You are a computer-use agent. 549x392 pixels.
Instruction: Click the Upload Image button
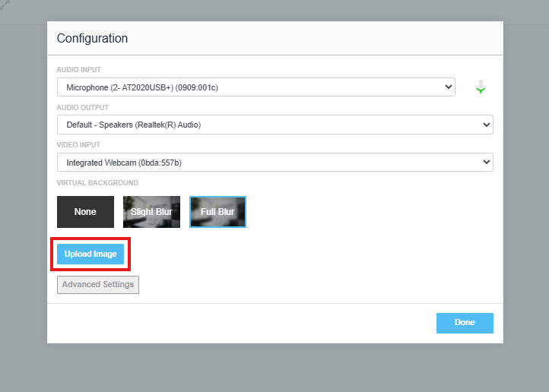click(90, 254)
